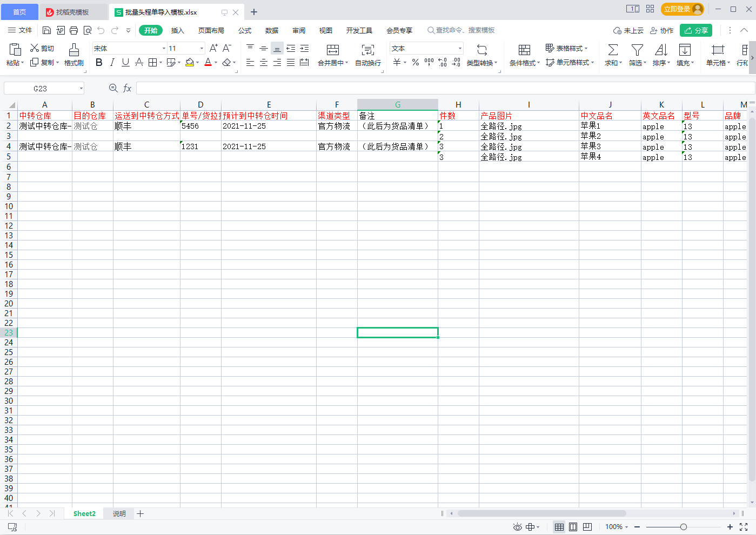Viewport: 756px width, 535px height.
Task: Switch to the 说明 sheet tab
Action: [119, 514]
